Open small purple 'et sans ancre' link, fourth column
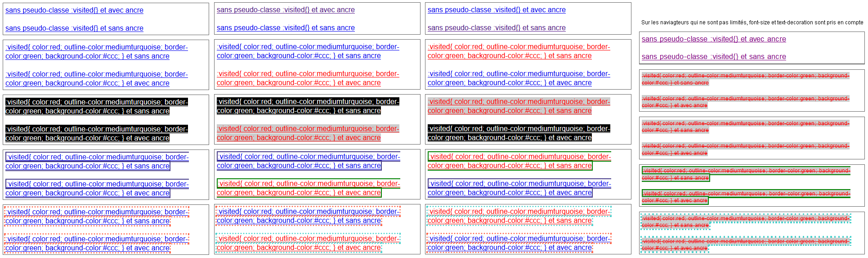 [714, 56]
